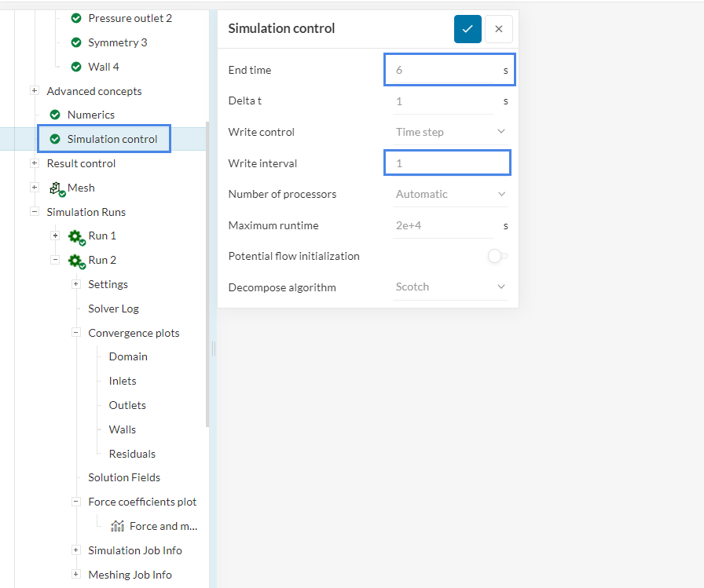The width and height of the screenshot is (704, 588).
Task: Close the Simulation control panel
Action: pyautogui.click(x=499, y=29)
